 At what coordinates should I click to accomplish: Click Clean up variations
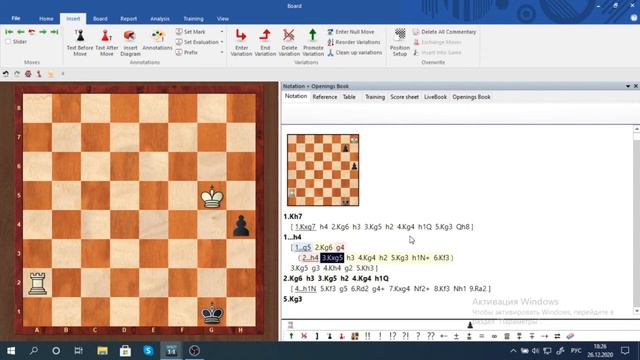(355, 52)
